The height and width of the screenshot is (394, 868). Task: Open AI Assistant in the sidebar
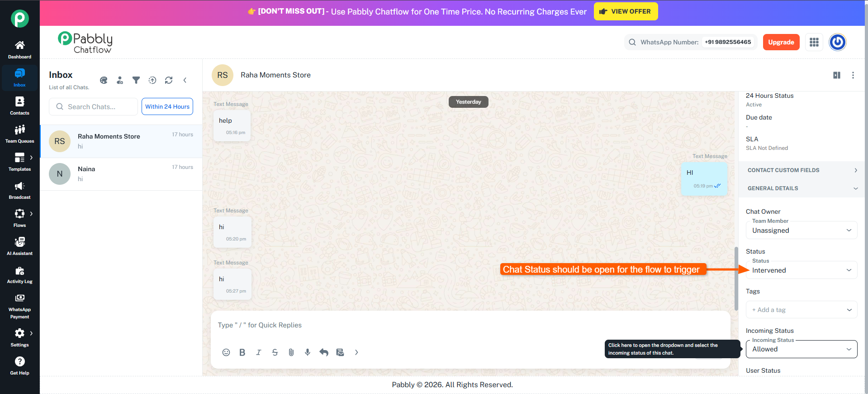(x=19, y=247)
